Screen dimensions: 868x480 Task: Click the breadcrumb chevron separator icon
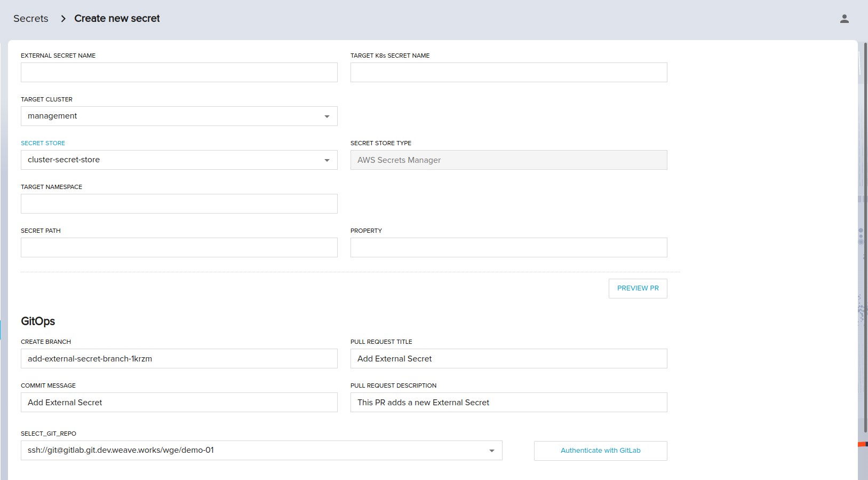(x=63, y=19)
